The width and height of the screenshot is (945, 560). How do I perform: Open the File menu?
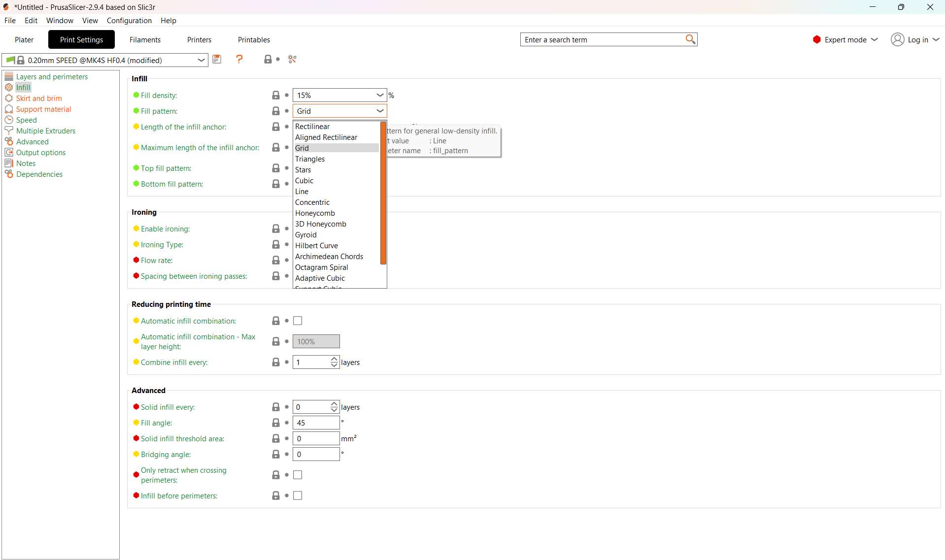[10, 20]
